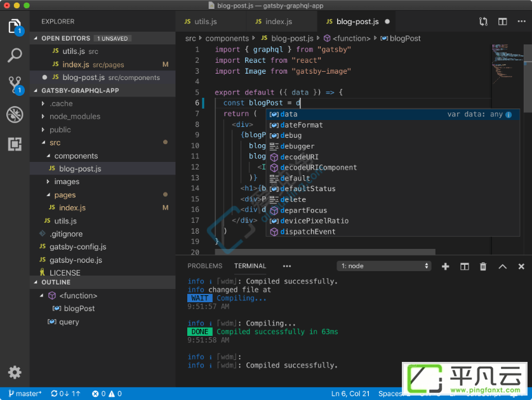Image resolution: width=532 pixels, height=400 pixels.
Task: Choose the dispatchEvent suggestion
Action: 393,232
